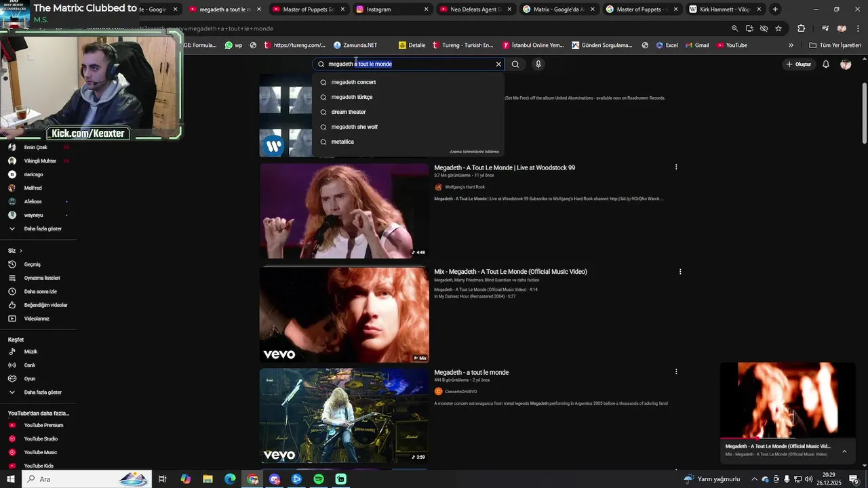Screen dimensions: 868x488
Task: Open Microsoft Edge from taskbar
Action: coord(230,479)
